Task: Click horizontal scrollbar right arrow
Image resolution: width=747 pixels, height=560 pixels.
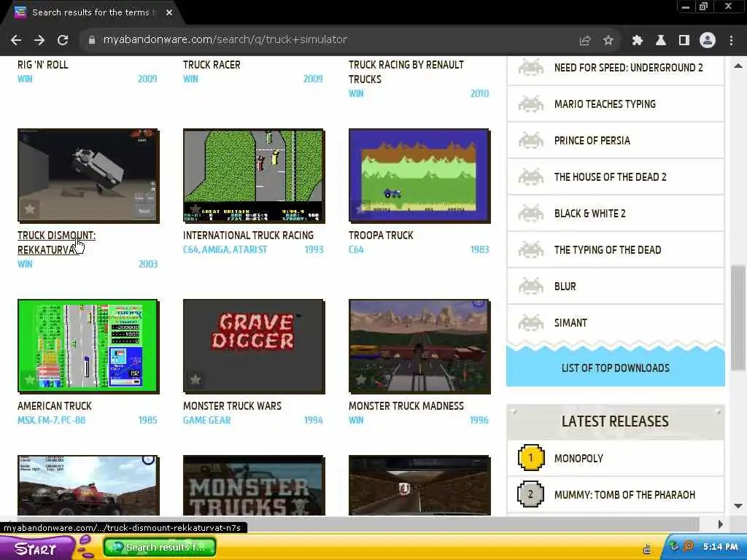Action: pyautogui.click(x=720, y=524)
